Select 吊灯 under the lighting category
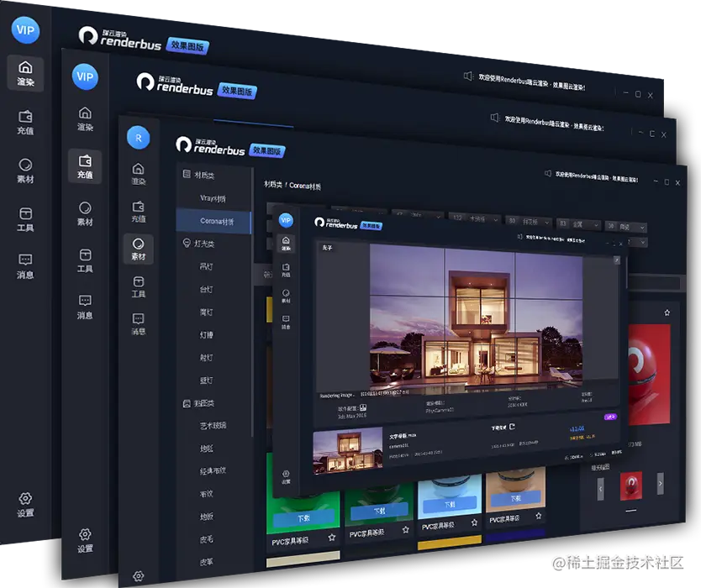701x588 pixels. [x=206, y=266]
